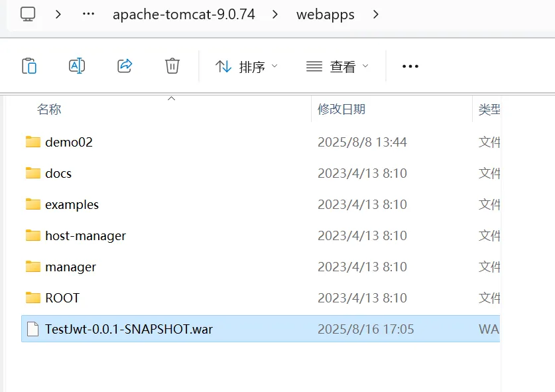The width and height of the screenshot is (555, 392).
Task: Click the share icon in toolbar
Action: (x=125, y=66)
